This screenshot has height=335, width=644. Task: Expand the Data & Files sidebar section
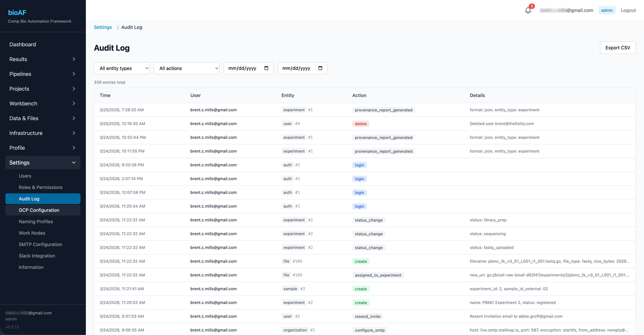(x=43, y=118)
